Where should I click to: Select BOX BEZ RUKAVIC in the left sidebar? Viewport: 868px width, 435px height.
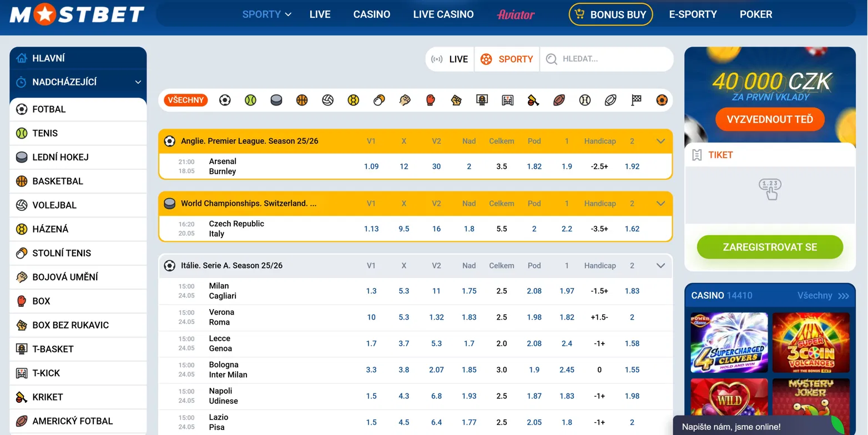[78, 325]
